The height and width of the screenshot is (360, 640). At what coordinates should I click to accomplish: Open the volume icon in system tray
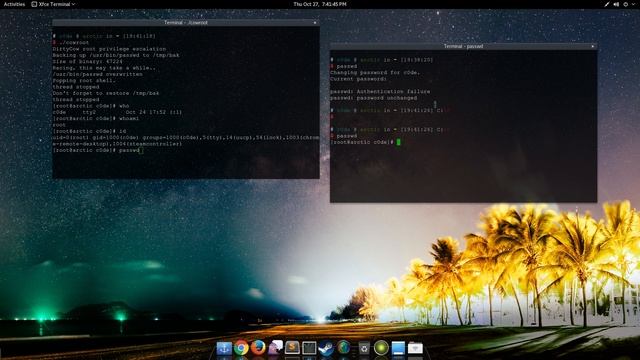tap(616, 4)
